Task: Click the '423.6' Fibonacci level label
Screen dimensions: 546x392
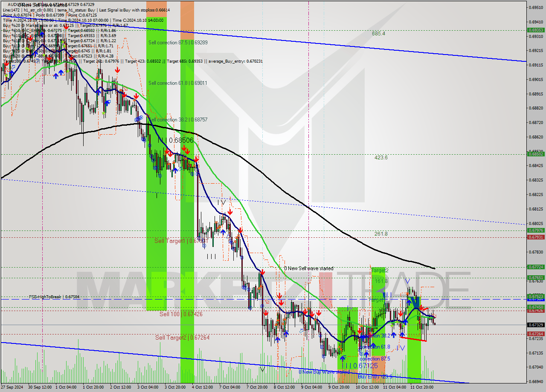Action: pos(381,157)
